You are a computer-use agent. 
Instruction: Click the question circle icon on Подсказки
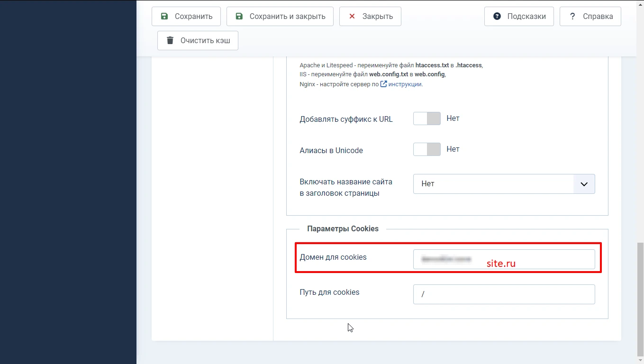(496, 16)
